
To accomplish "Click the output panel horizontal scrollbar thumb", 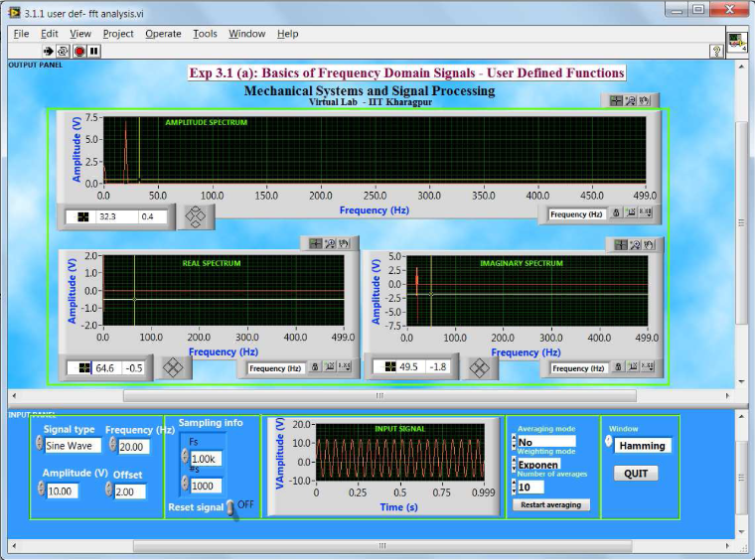I will (379, 395).
